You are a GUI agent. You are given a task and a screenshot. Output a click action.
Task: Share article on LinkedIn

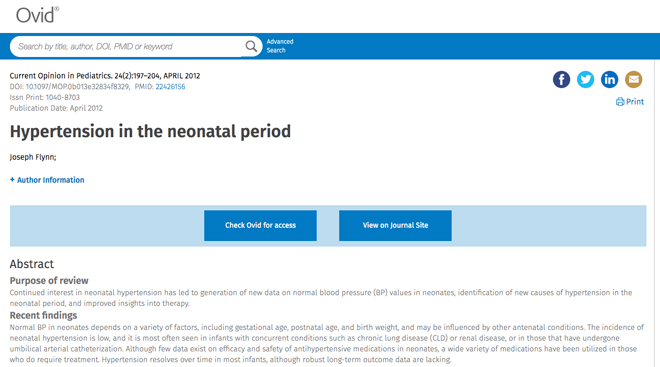tap(609, 79)
